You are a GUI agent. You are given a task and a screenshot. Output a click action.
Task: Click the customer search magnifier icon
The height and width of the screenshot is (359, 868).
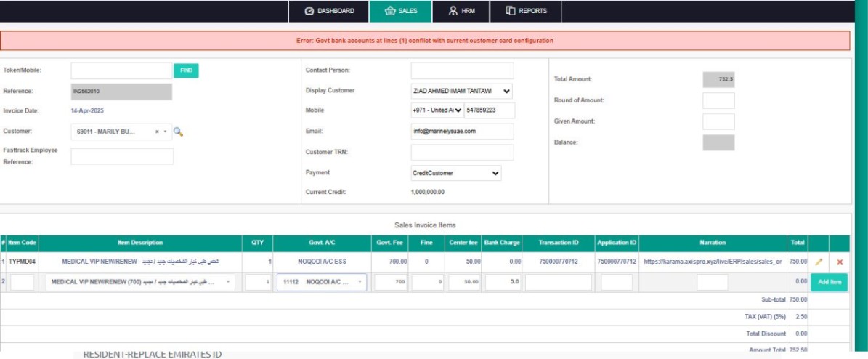tap(178, 132)
